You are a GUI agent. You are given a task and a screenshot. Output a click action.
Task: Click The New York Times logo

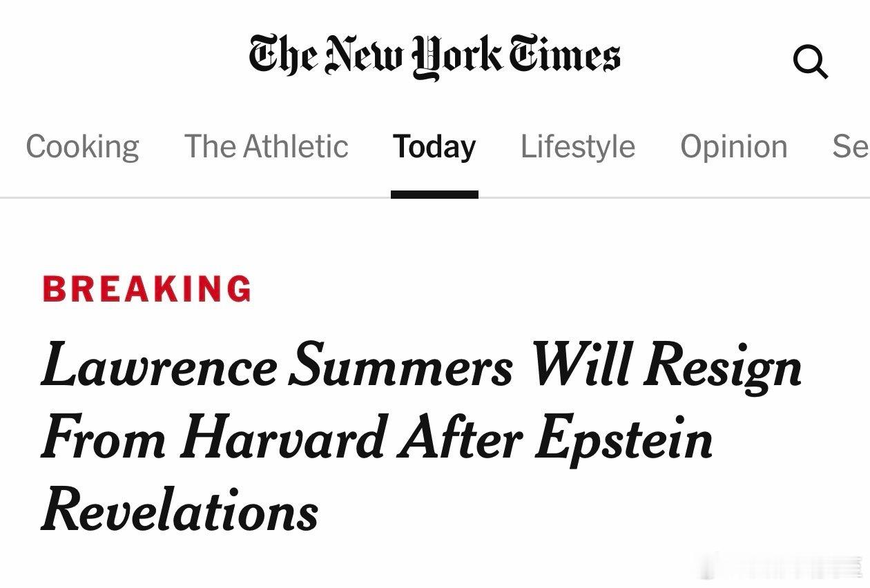pyautogui.click(x=434, y=55)
